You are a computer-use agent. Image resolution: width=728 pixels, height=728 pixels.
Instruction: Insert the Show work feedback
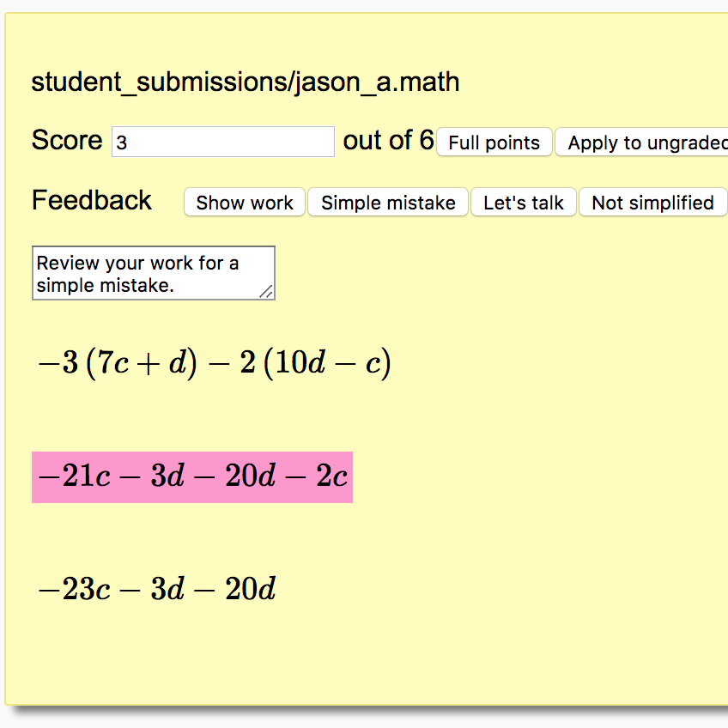click(244, 202)
